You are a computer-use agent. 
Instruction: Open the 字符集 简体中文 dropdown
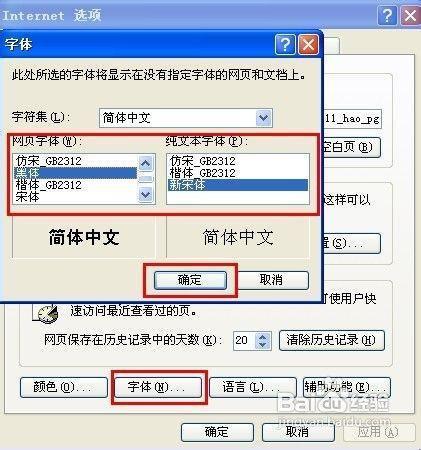(x=264, y=118)
